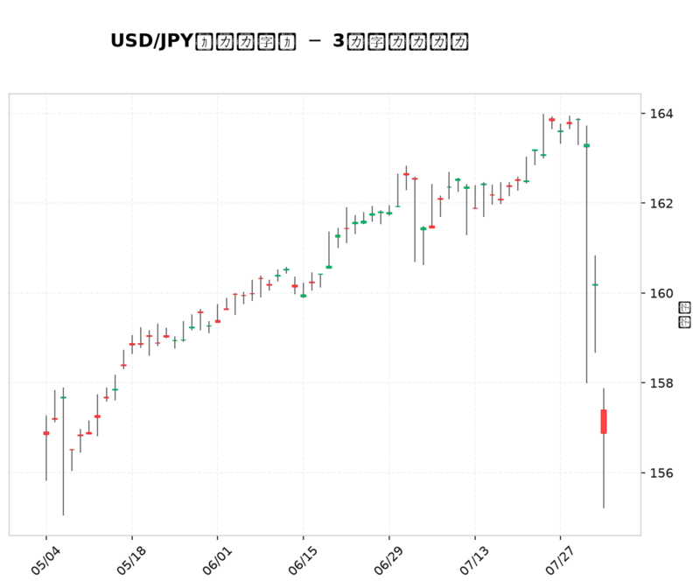Select the 05/18 x-axis date label

(131, 561)
